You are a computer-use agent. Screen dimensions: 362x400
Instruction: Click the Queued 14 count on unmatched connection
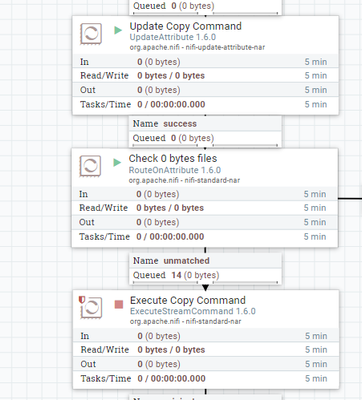click(176, 275)
